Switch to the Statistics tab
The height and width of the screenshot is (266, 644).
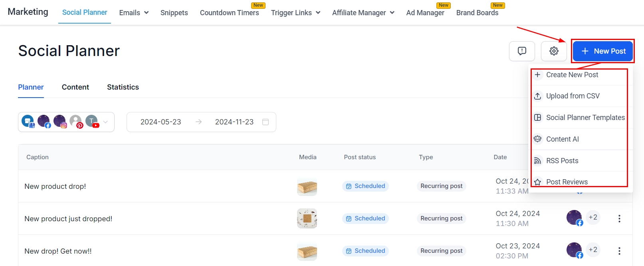click(x=123, y=87)
